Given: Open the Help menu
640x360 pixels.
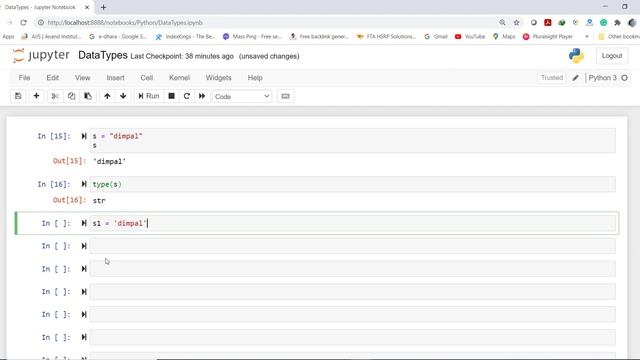Looking at the screenshot, I should (x=255, y=78).
